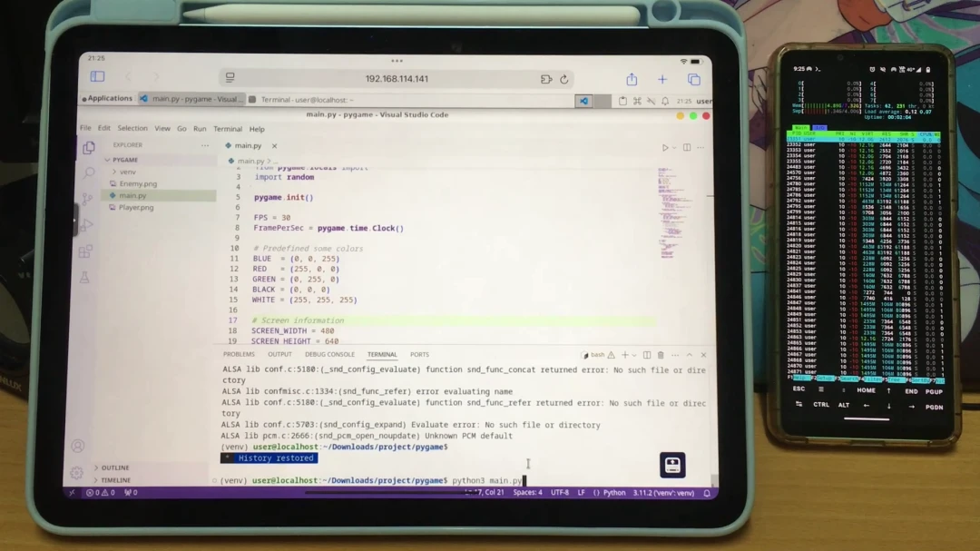Expand the OUTLINE section
This screenshot has height=551, width=980.
click(x=115, y=467)
